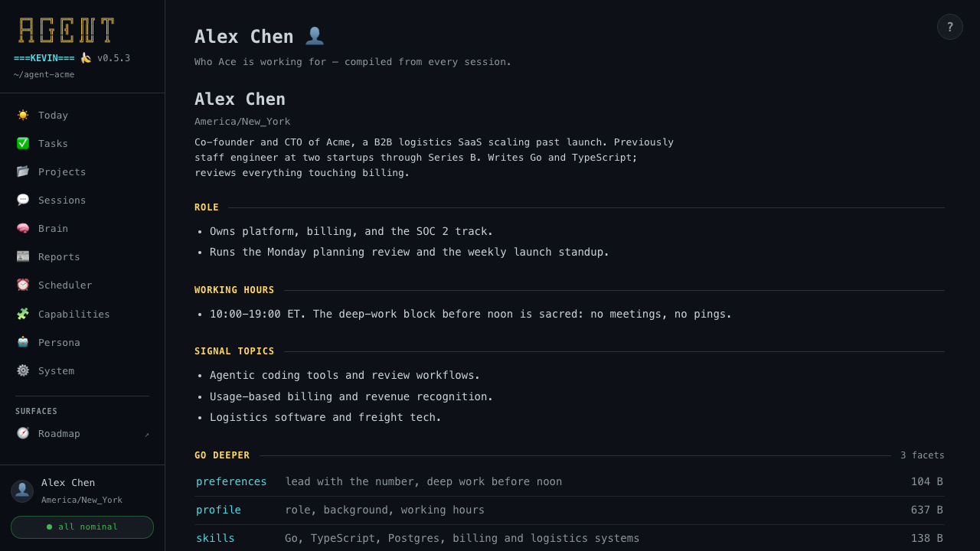The width and height of the screenshot is (980, 551).
Task: Click the Tasks checkmark icon
Action: pyautogui.click(x=23, y=143)
